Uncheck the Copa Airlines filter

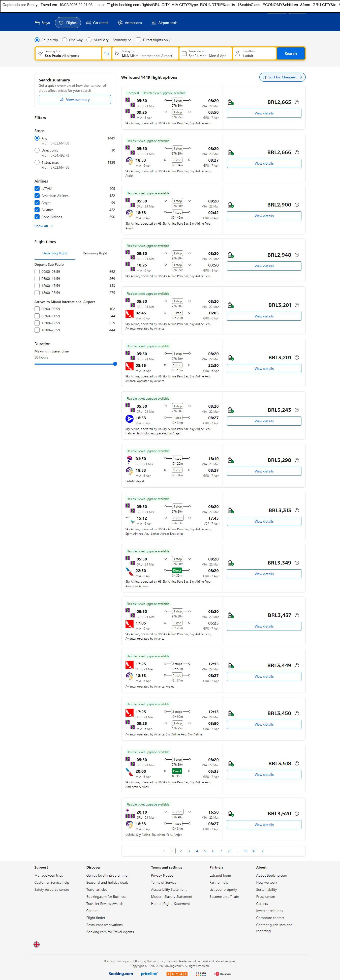coord(37,217)
